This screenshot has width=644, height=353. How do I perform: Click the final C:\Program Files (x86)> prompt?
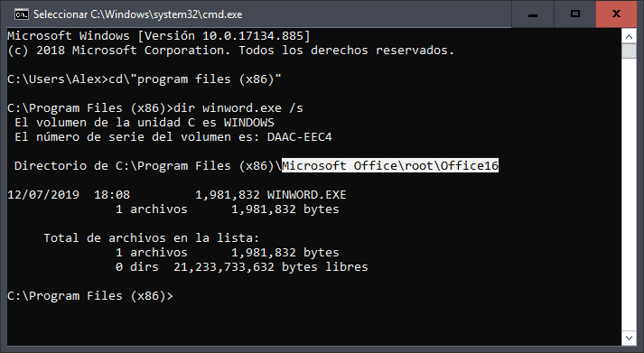(90, 295)
